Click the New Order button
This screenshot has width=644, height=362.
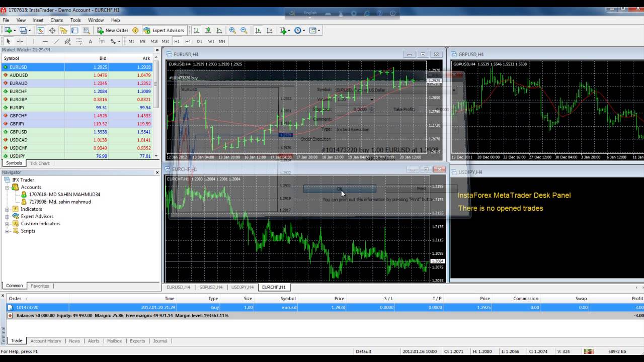tap(113, 30)
